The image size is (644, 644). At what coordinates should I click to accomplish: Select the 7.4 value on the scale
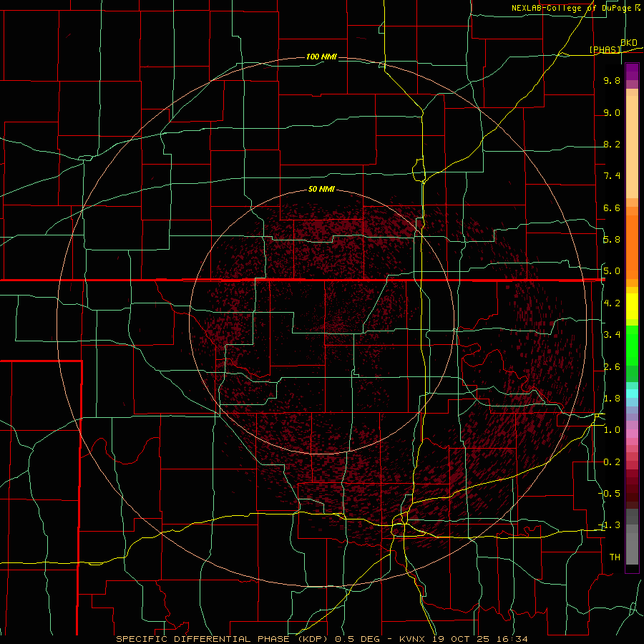612,176
